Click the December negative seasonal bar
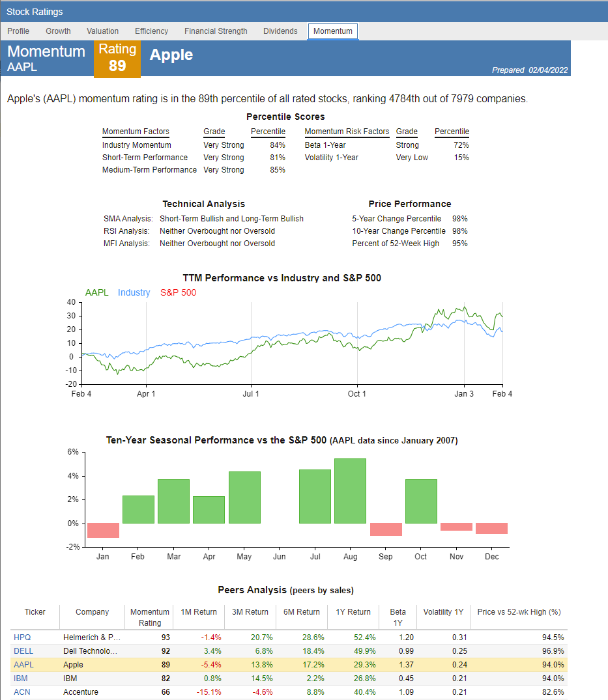 [491, 528]
